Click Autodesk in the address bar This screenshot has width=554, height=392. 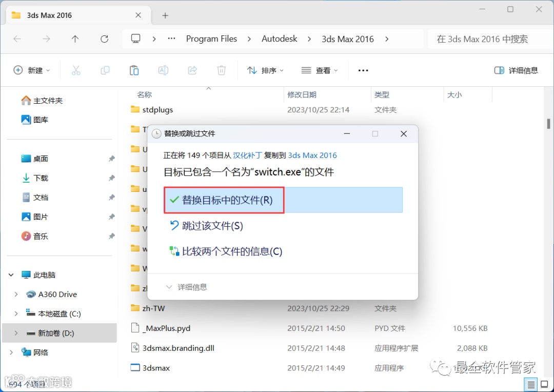click(280, 38)
